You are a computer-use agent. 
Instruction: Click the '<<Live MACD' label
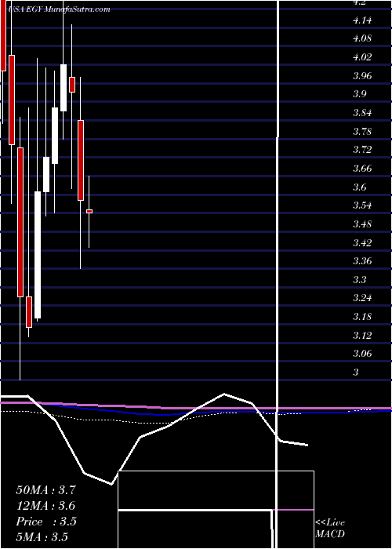coord(330,528)
